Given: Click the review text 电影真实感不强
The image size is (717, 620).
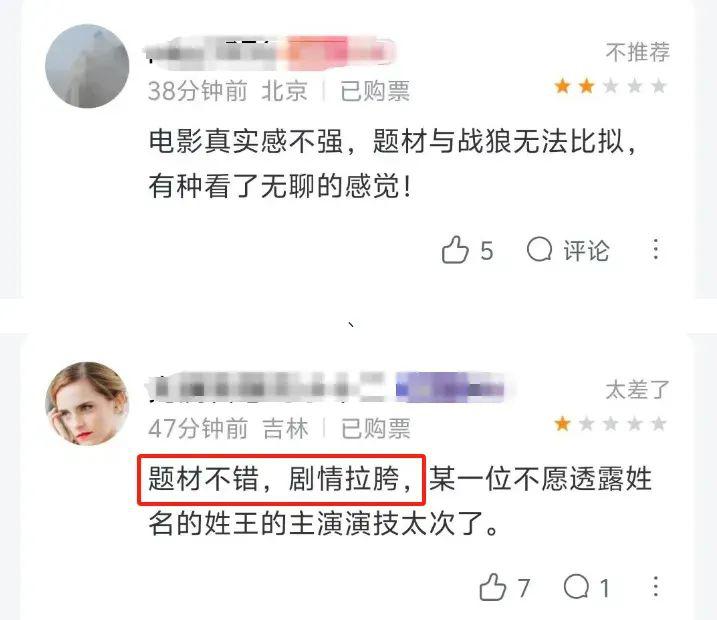Looking at the screenshot, I should point(246,141).
